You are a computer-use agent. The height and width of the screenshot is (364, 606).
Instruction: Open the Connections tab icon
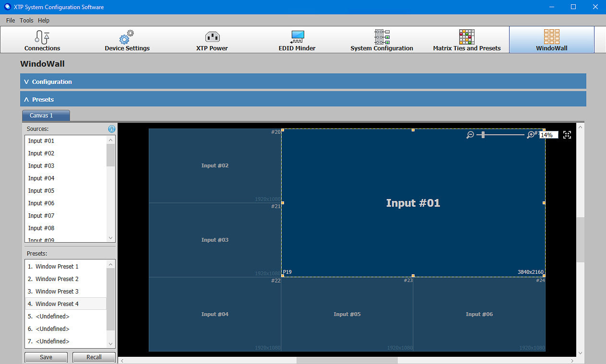click(x=42, y=37)
